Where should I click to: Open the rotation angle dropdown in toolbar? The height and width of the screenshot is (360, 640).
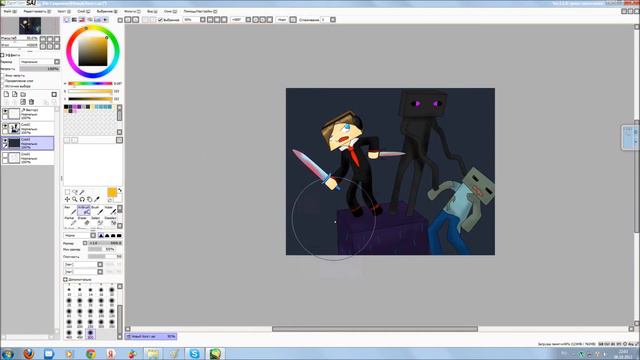[x=248, y=20]
